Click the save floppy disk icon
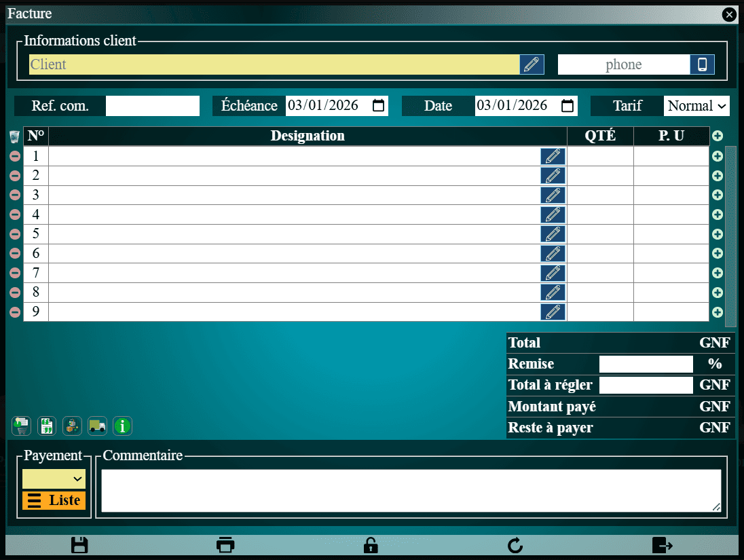 [x=79, y=545]
